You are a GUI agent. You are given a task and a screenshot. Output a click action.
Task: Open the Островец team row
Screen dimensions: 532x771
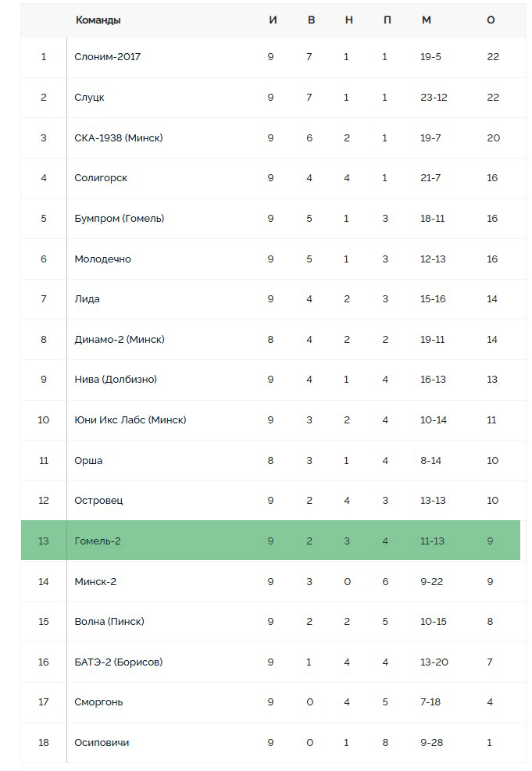point(273,501)
